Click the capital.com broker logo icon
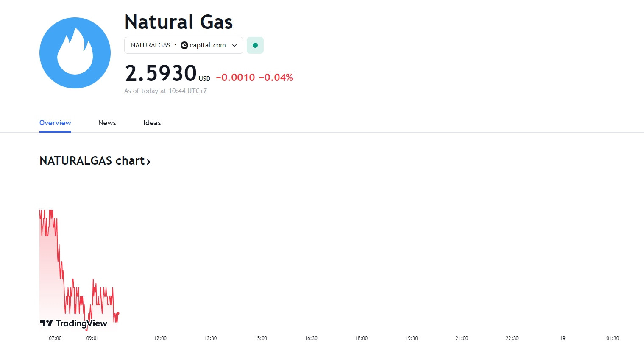Screen dimensions: 644x348 tap(184, 45)
